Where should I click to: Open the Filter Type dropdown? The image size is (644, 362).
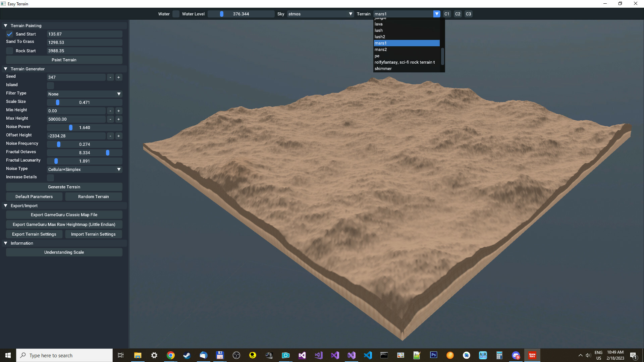118,94
